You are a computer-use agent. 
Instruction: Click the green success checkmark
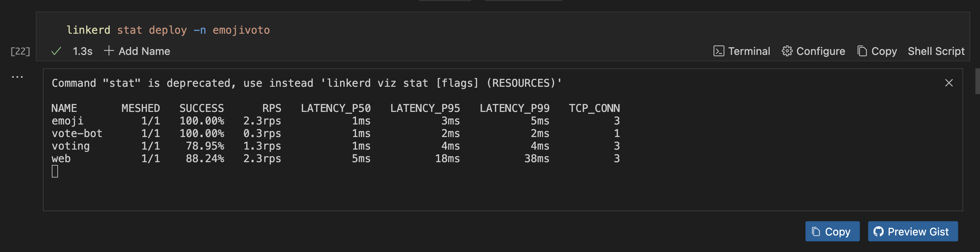point(56,50)
